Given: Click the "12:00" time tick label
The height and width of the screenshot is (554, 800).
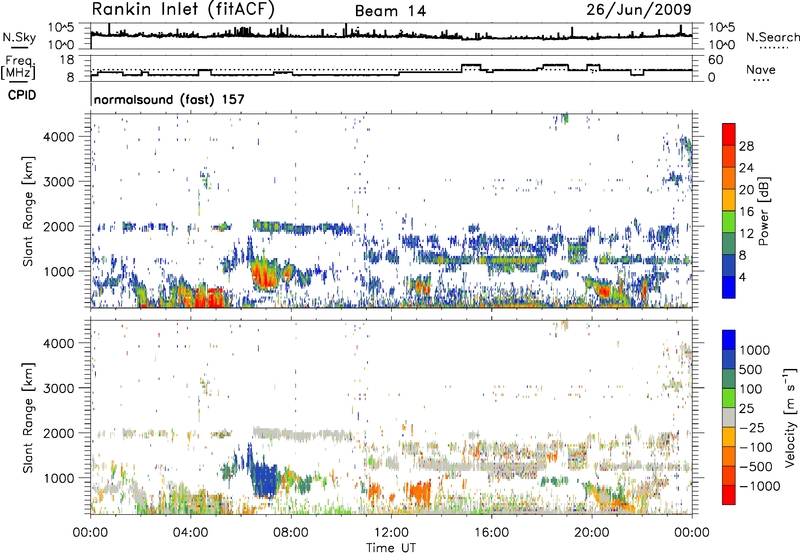Looking at the screenshot, I should click(391, 533).
